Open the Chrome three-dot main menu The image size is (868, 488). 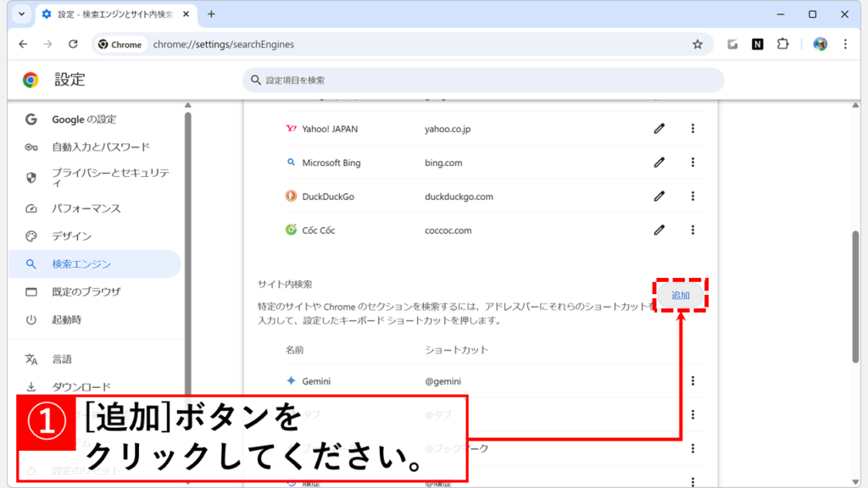(845, 44)
